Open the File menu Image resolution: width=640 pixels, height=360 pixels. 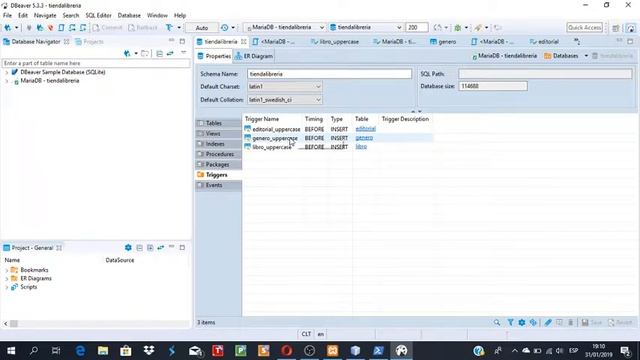coord(7,15)
